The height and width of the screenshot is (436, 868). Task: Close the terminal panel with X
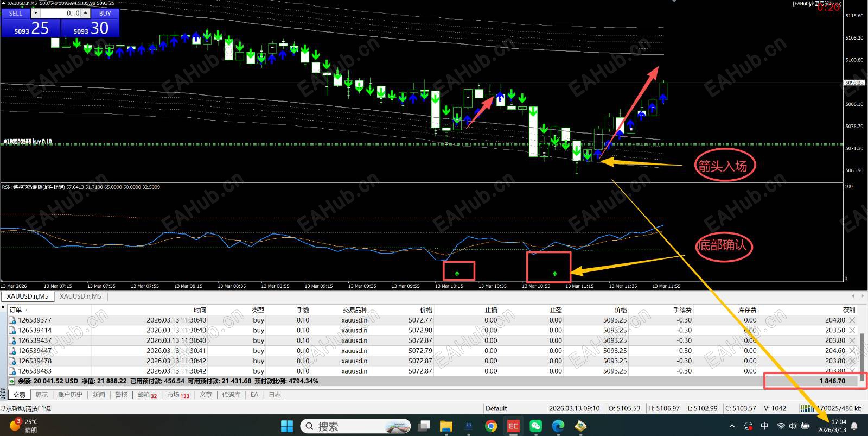3,307
